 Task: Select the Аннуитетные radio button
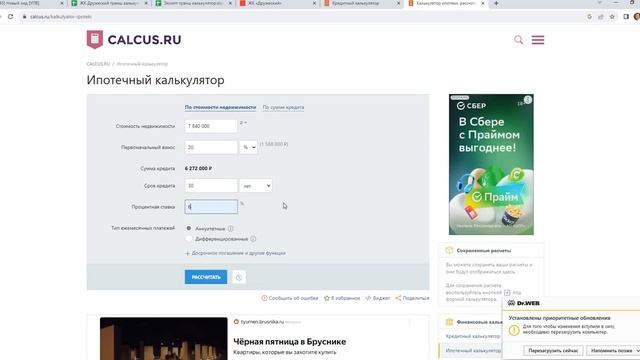pyautogui.click(x=189, y=228)
